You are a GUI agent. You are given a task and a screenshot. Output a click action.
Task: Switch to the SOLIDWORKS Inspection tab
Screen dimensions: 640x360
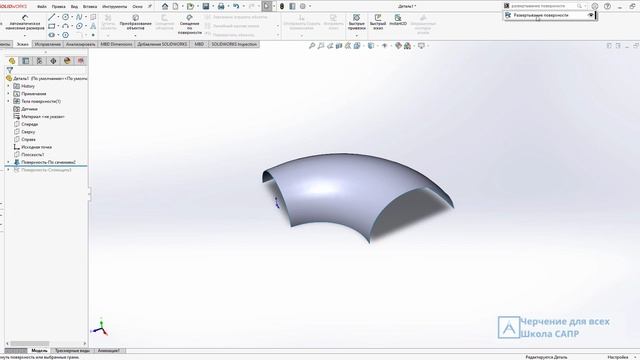coord(234,44)
